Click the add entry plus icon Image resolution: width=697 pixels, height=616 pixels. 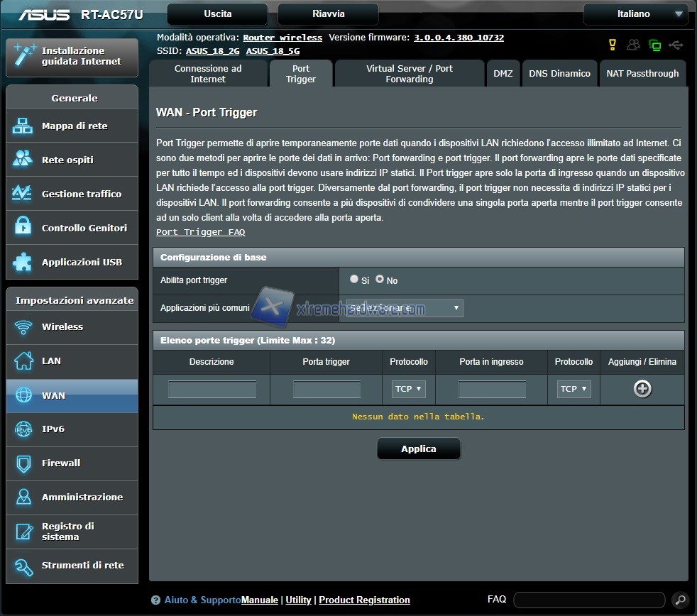[x=642, y=389]
